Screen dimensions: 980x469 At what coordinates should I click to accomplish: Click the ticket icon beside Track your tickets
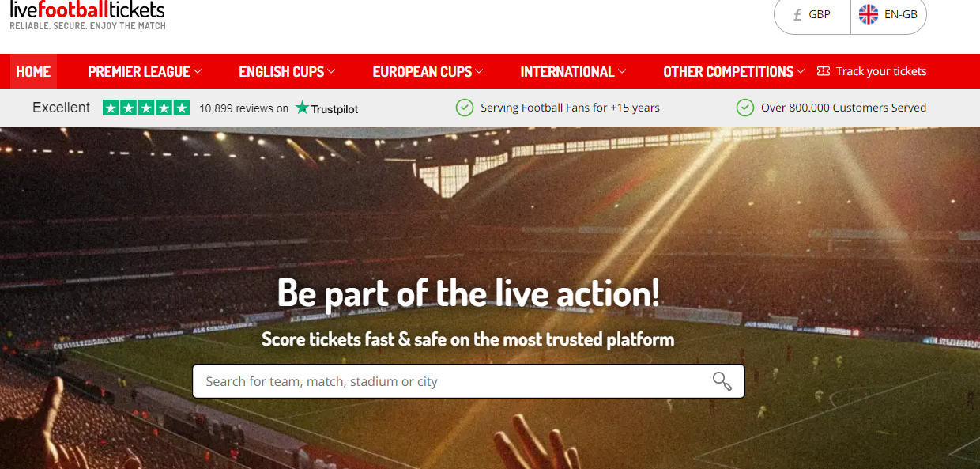[x=824, y=71]
